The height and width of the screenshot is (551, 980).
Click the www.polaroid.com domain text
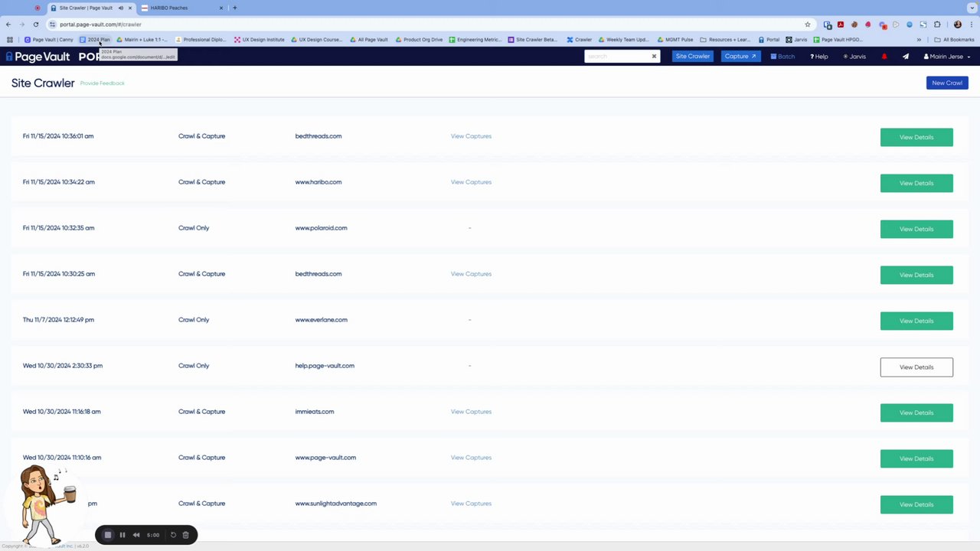tap(321, 228)
